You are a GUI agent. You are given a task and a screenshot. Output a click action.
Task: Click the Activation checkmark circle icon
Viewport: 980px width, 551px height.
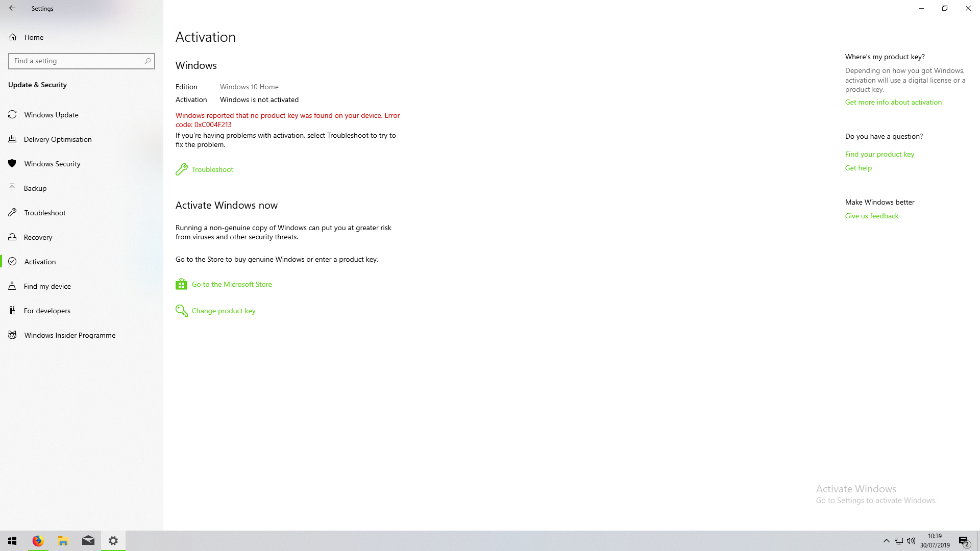[x=13, y=262]
